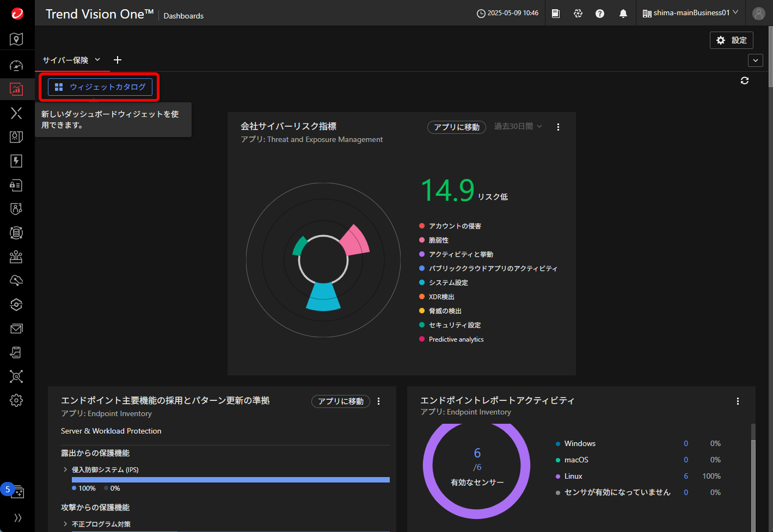
Task: Click the Server & Workload Protection label
Action: 111,431
